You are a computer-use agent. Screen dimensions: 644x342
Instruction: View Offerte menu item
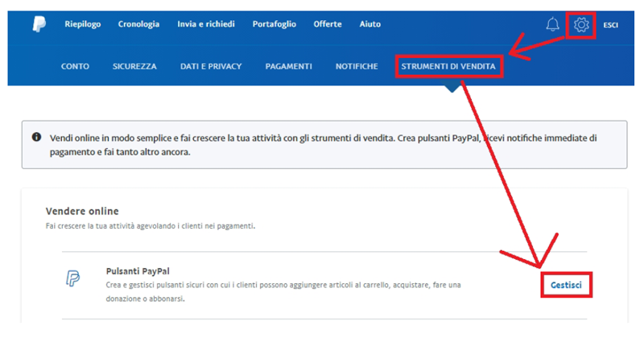click(x=328, y=24)
